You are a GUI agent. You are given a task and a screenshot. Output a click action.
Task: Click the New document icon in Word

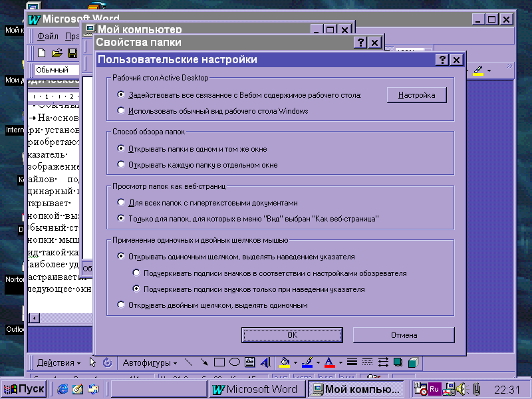click(x=41, y=53)
